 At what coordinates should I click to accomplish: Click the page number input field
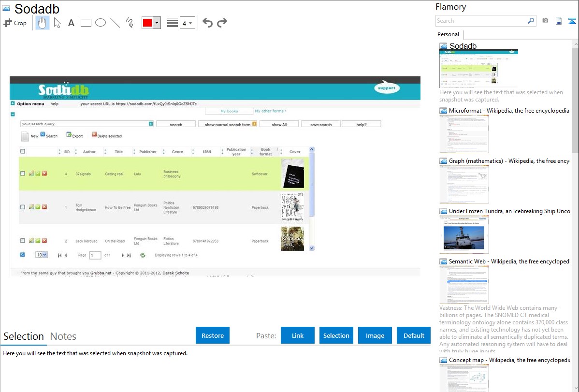pyautogui.click(x=95, y=255)
